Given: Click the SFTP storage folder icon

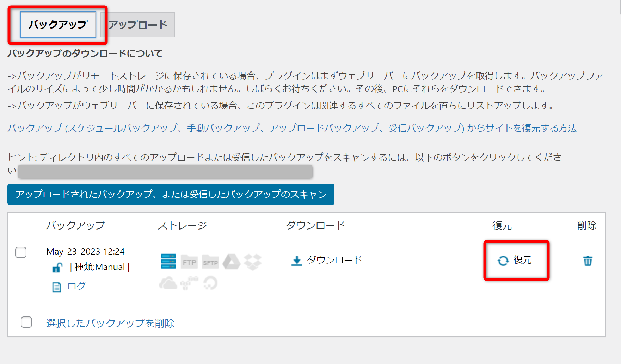Looking at the screenshot, I should (x=210, y=262).
